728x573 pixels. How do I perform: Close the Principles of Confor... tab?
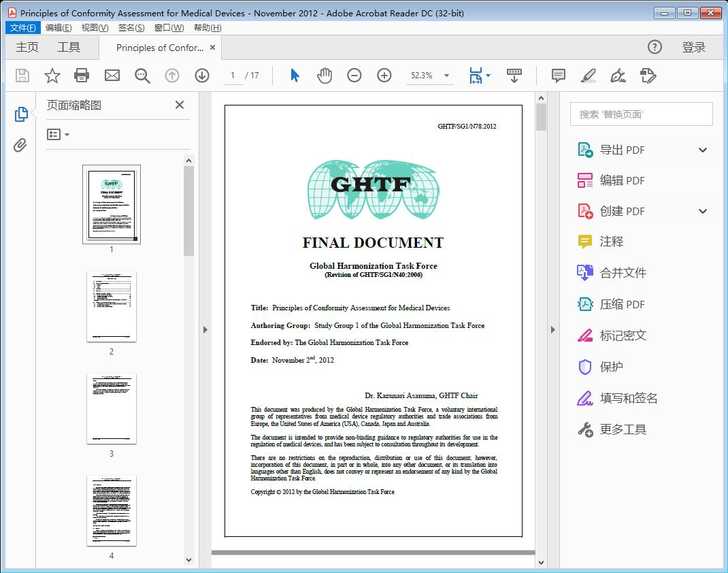(213, 48)
